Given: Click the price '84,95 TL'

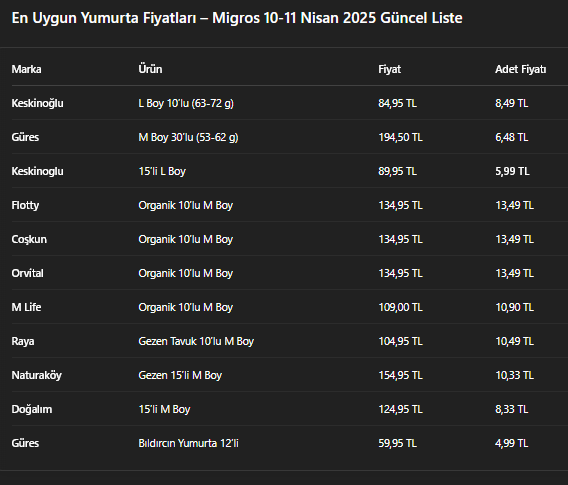Looking at the screenshot, I should click(397, 103).
